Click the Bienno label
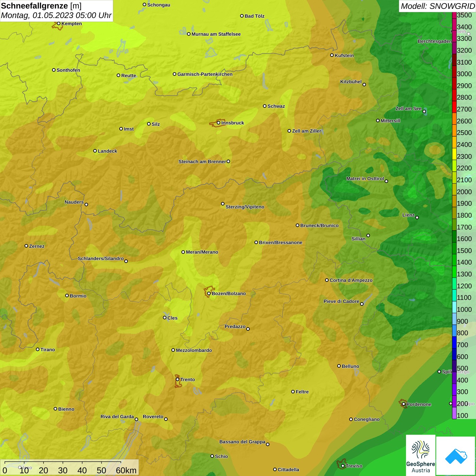The image size is (476, 476). (66, 409)
